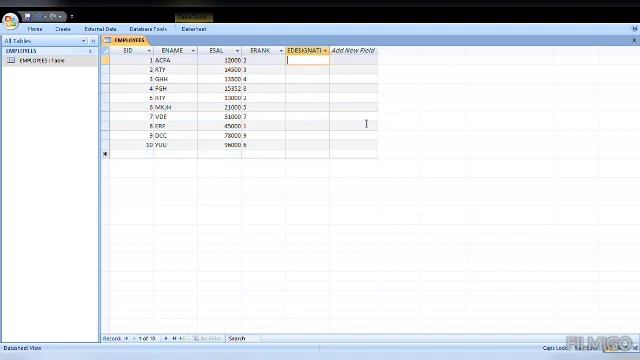Screen dimensions: 640x360
Task: Open the round Office button menu
Action: [x=10, y=21]
